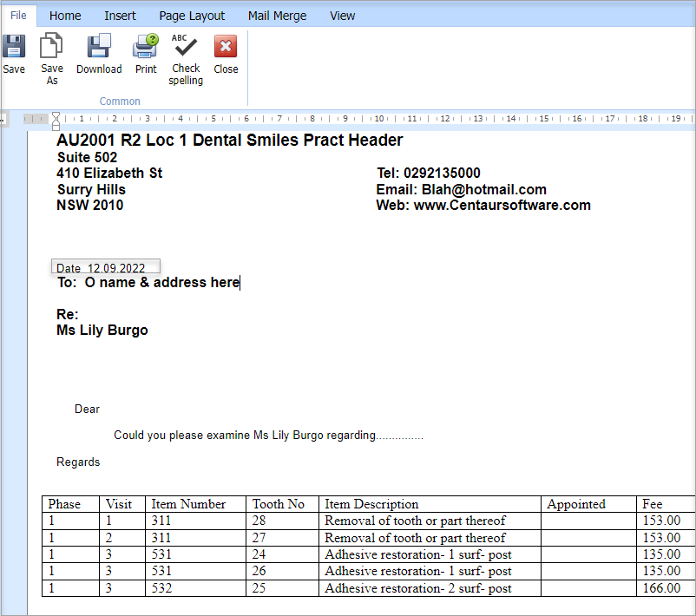Click the 153.00 fee for tooth 28
The height and width of the screenshot is (616, 696).
pos(666,521)
